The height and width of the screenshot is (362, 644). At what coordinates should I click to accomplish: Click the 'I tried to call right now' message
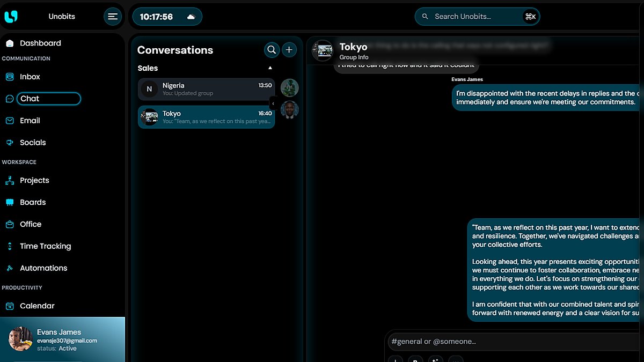(x=406, y=65)
